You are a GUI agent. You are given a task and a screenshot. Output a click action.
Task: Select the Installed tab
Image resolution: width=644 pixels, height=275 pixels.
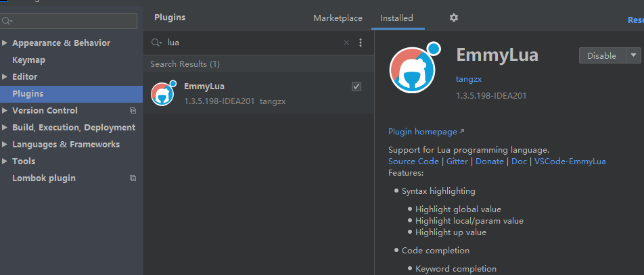[396, 18]
